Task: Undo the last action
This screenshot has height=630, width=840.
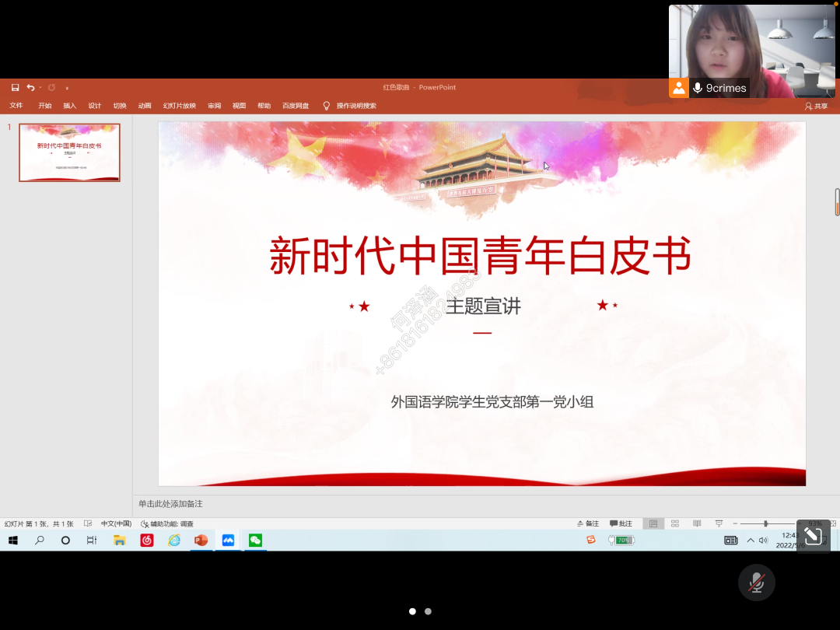Action: coord(30,87)
